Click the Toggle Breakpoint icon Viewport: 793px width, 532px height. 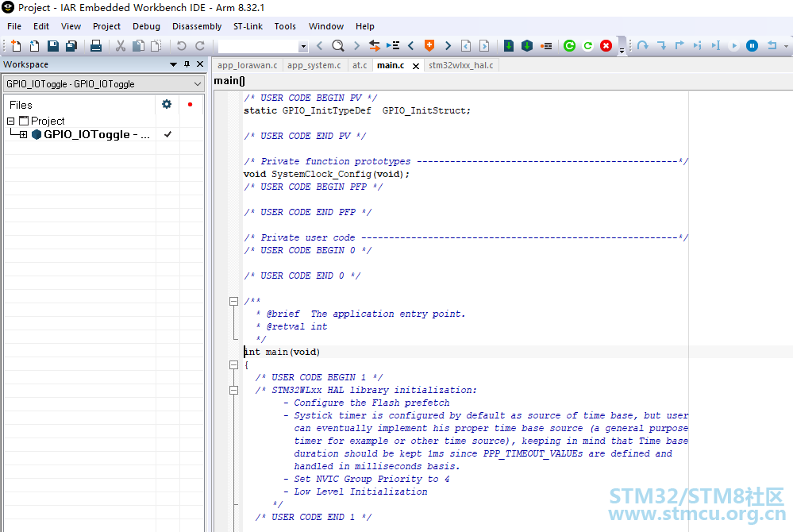click(546, 46)
